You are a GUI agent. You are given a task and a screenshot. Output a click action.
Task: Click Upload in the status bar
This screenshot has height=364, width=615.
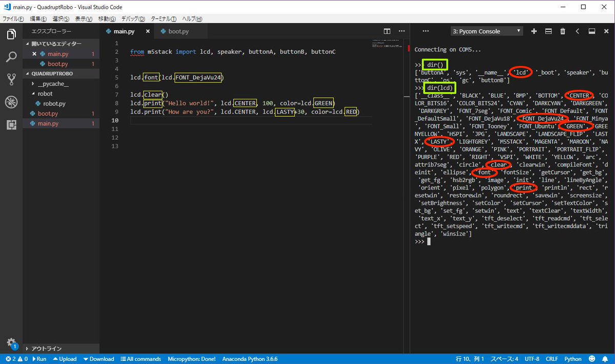(x=65, y=359)
